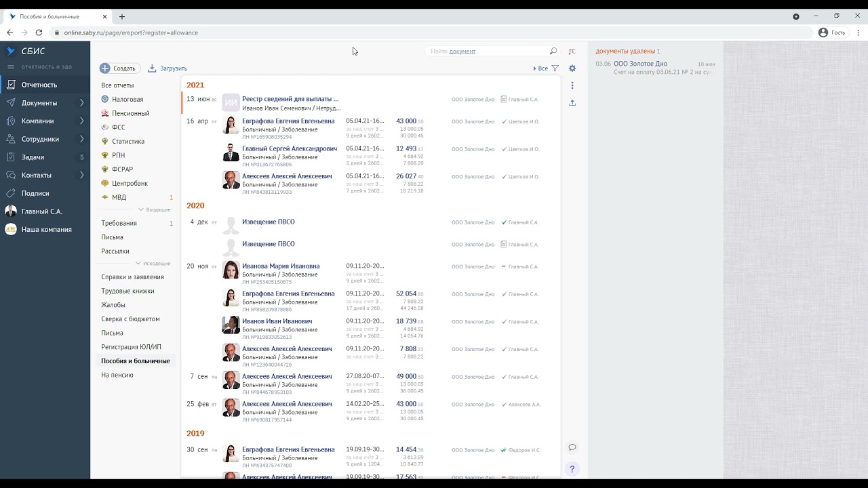Open Подписи in the left menu

(x=35, y=193)
